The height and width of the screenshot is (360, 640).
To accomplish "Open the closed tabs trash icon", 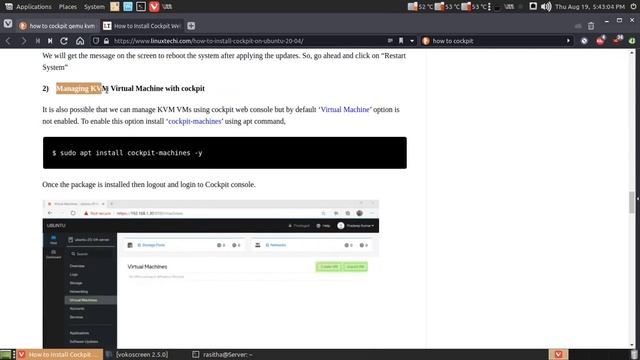I will 591,26.
